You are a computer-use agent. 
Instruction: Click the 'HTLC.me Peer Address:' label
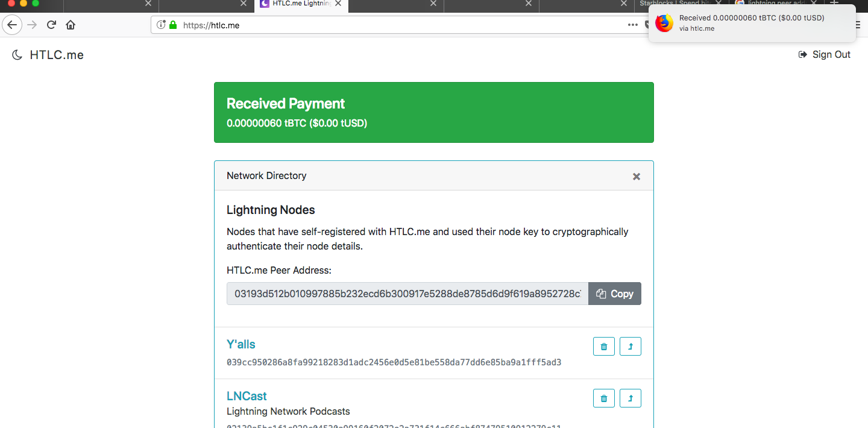pyautogui.click(x=279, y=271)
